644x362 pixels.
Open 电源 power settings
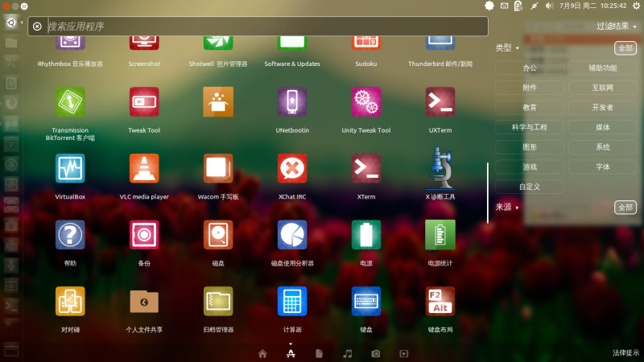coord(366,235)
